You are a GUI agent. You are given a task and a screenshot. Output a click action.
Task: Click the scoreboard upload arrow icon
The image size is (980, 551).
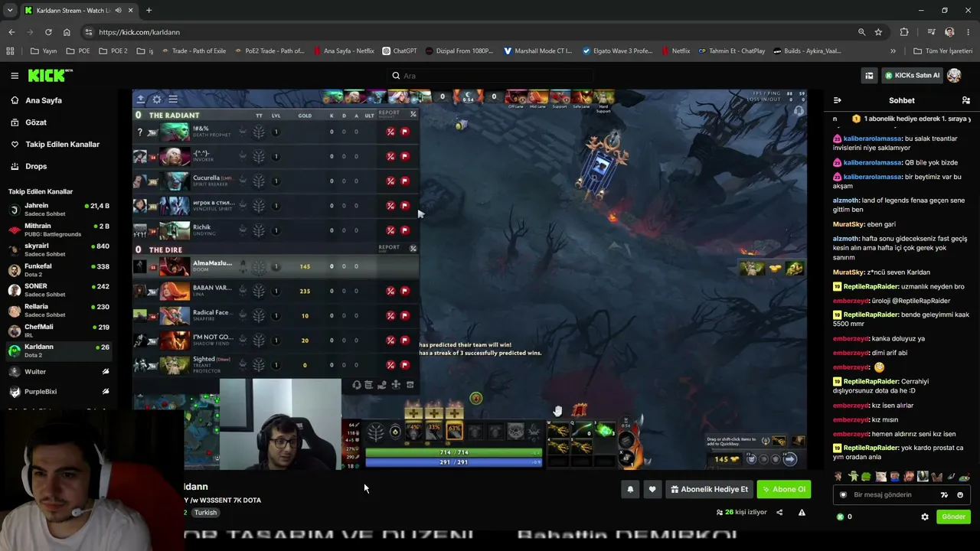(x=141, y=99)
